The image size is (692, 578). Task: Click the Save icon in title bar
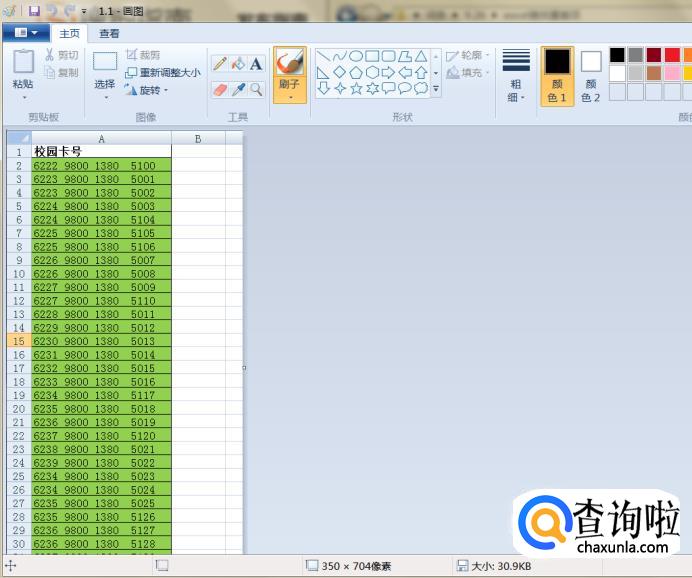(34, 11)
